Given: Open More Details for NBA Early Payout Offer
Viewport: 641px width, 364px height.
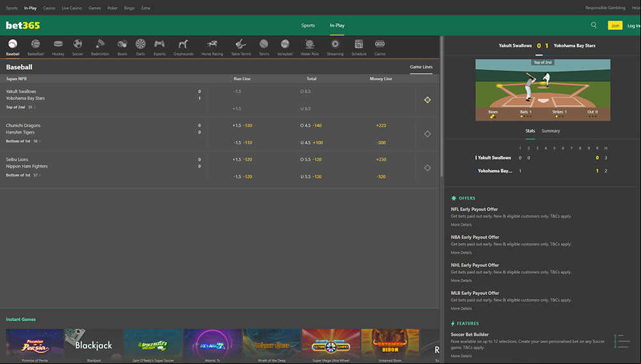Looking at the screenshot, I should pos(461,253).
